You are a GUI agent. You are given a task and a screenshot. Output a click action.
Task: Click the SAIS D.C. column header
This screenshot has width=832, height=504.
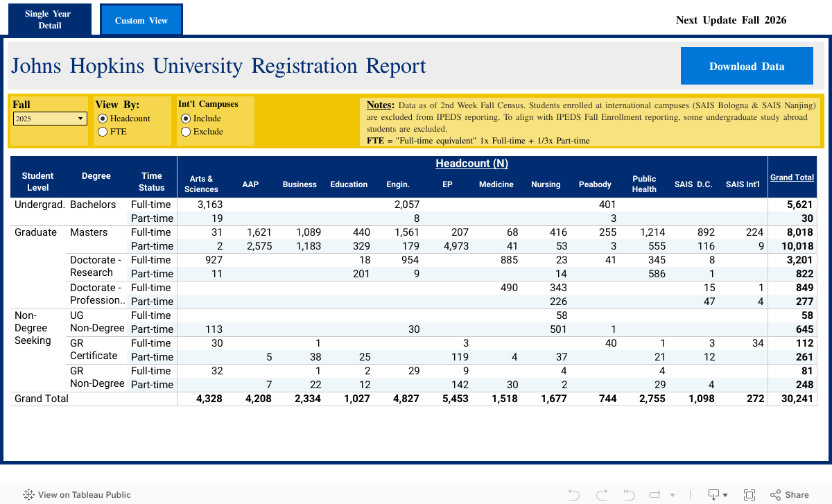point(693,184)
